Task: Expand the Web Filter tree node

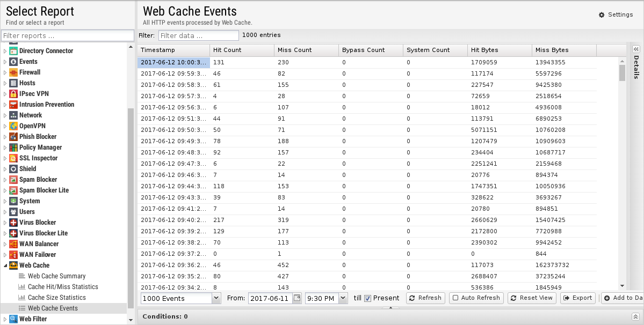Action: click(5, 319)
